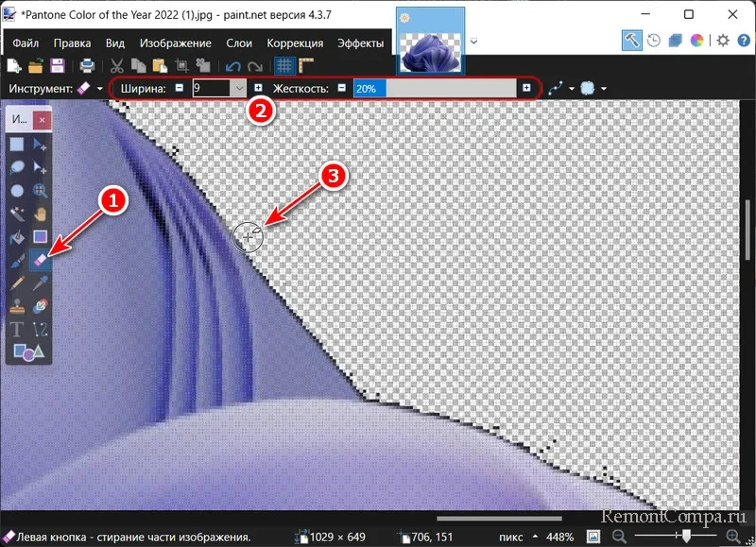Open the Изображение menu
This screenshot has height=547, width=756.
click(x=176, y=43)
